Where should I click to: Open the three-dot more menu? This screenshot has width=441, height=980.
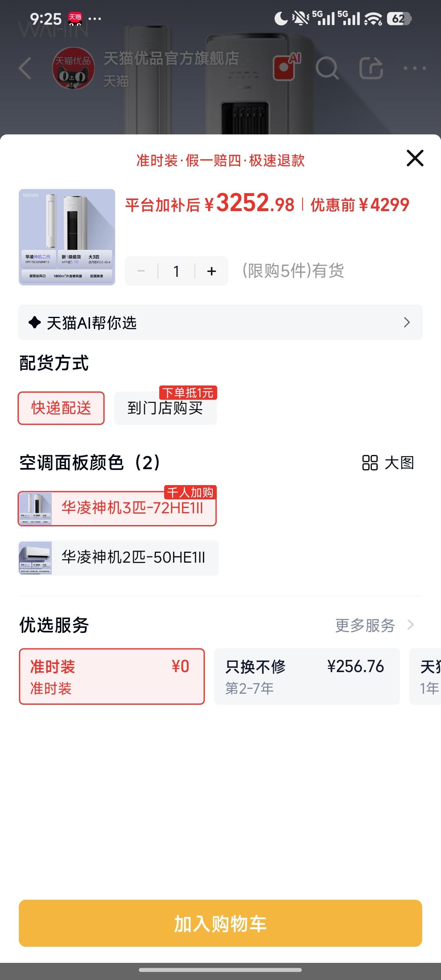pos(414,68)
